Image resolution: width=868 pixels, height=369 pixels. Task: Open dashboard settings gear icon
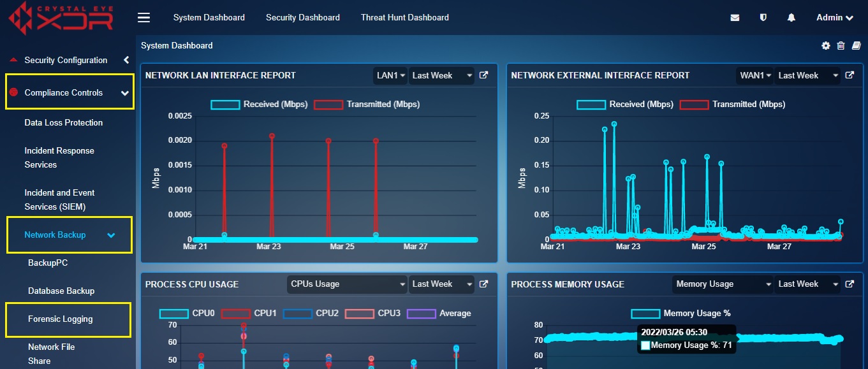pos(826,45)
